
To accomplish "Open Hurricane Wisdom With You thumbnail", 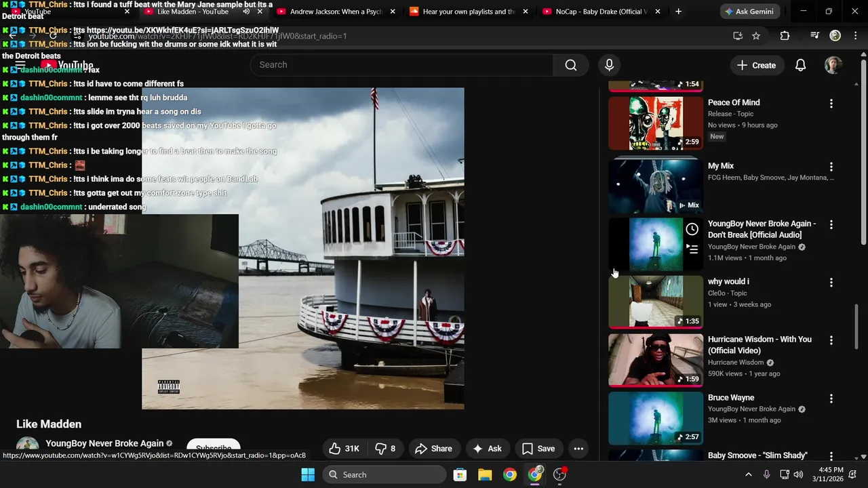I will 656,360.
